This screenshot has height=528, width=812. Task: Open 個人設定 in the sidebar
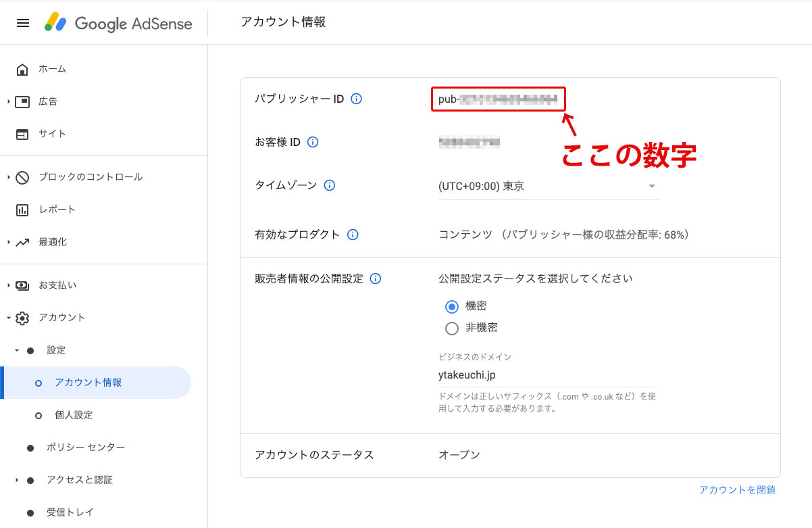click(74, 415)
